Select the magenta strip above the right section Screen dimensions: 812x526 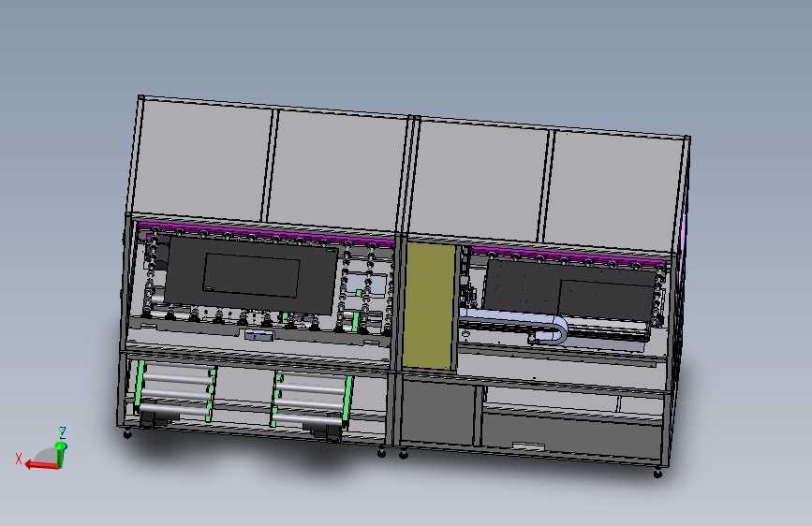[x=568, y=257]
